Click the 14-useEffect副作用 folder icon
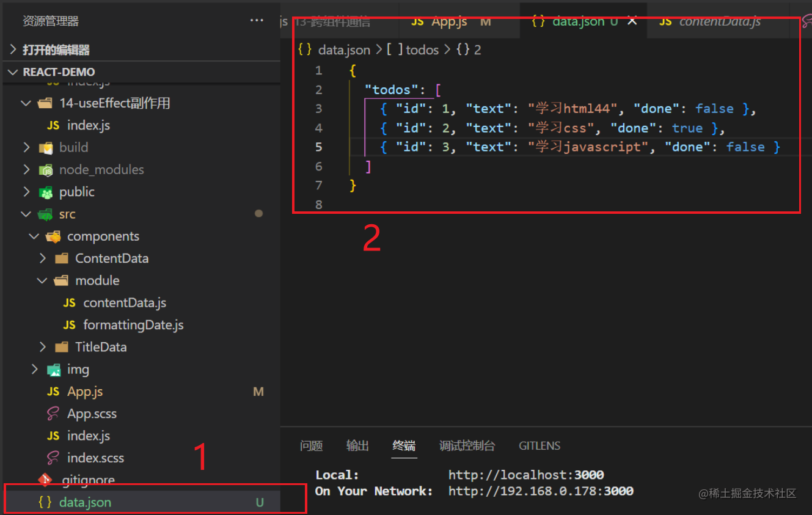Image resolution: width=812 pixels, height=515 pixels. pyautogui.click(x=46, y=103)
